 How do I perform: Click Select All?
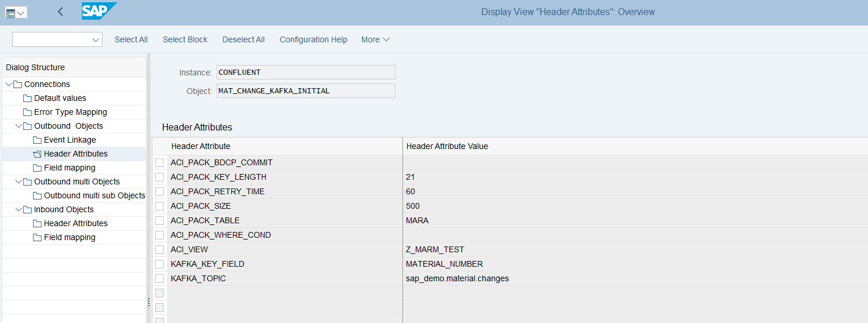click(x=131, y=39)
